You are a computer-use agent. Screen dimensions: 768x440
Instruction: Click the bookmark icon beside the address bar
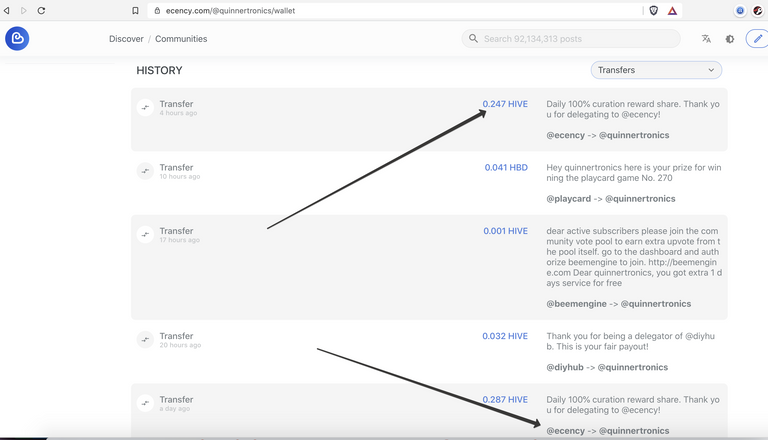pyautogui.click(x=135, y=10)
